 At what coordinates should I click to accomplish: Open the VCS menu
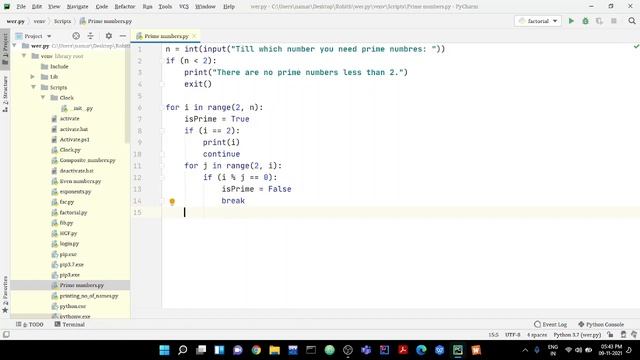tap(184, 7)
